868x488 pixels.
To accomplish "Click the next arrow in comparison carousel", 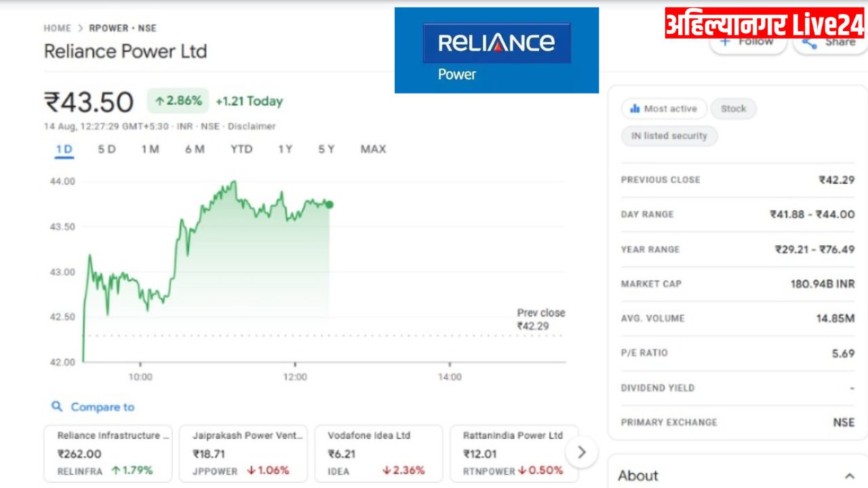I will tap(582, 452).
